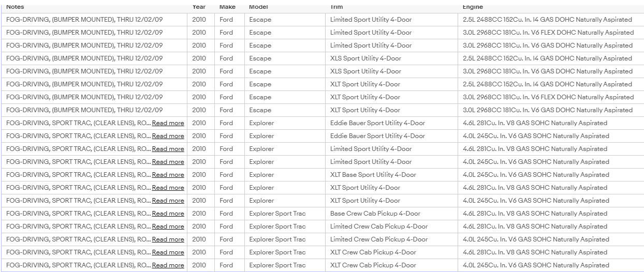The height and width of the screenshot is (272, 644).
Task: Read more on Limited Crew Cab 4.6L V8 row
Action: (x=168, y=226)
